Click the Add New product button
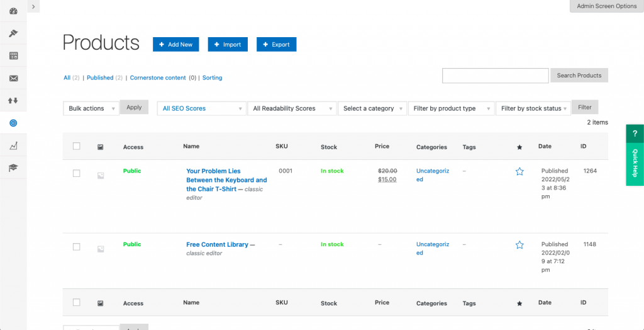The width and height of the screenshot is (644, 330). [x=175, y=44]
